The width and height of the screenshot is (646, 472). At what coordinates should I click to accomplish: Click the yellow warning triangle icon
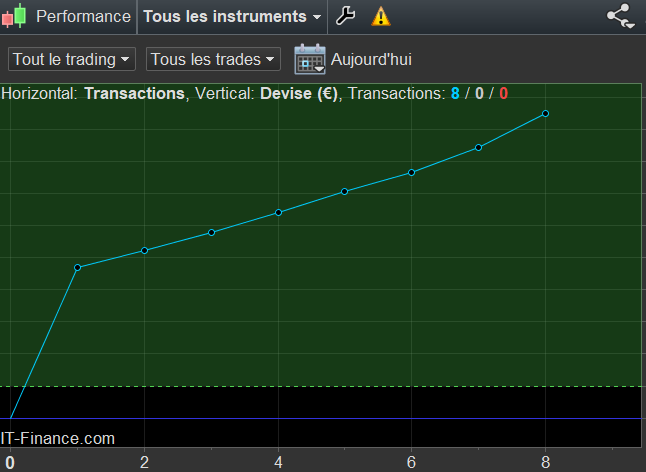(381, 16)
